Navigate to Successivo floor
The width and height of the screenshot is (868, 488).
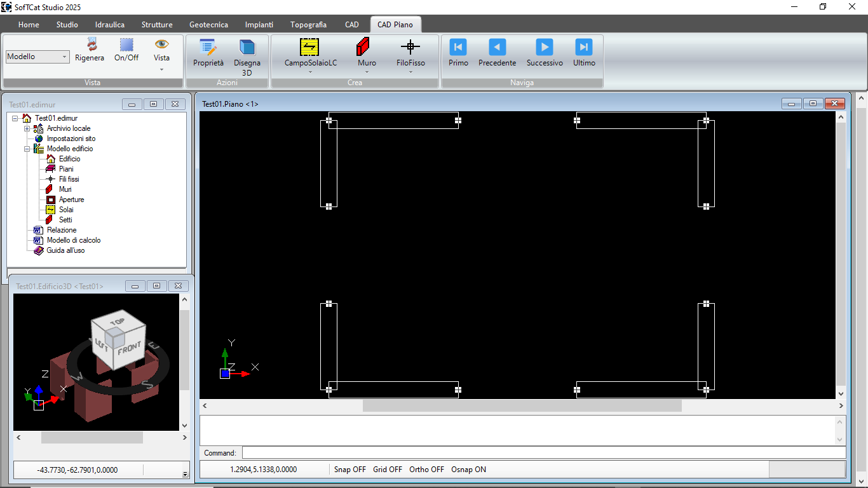click(x=545, y=48)
